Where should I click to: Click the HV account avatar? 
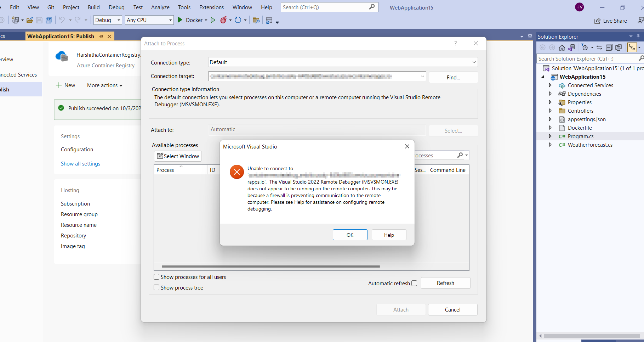click(580, 7)
